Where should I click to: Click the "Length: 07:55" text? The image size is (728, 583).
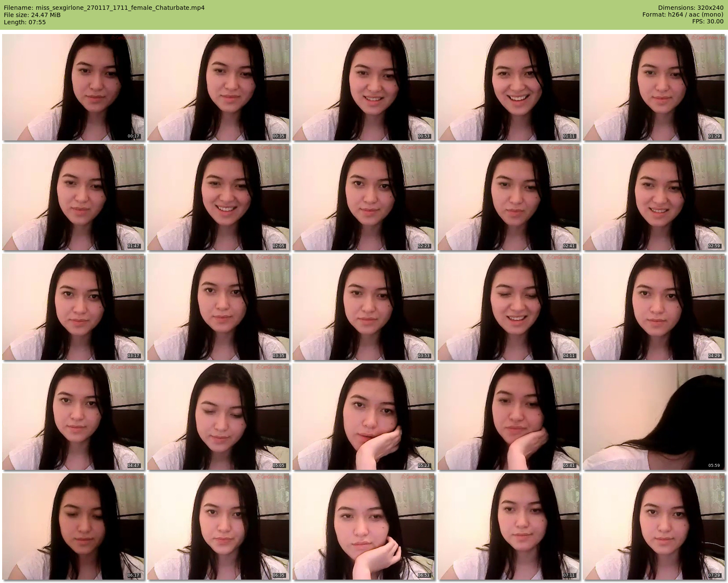click(25, 22)
